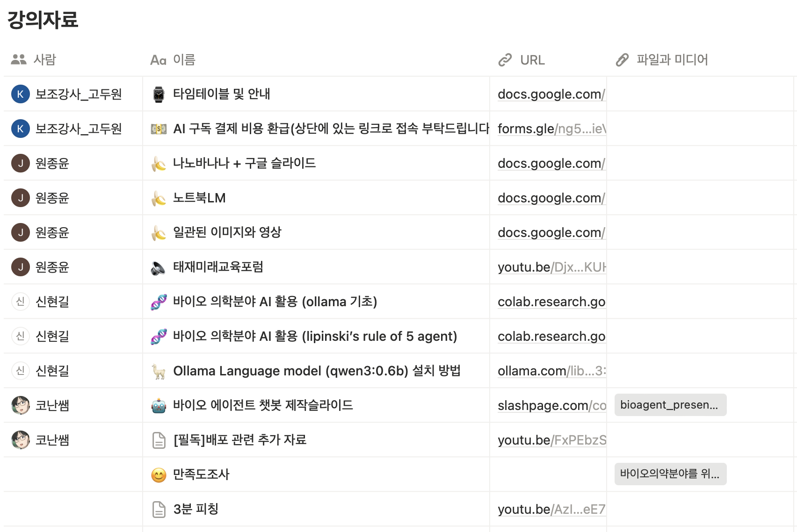Click the page icon for [필독]배포 관련 추가 자료
Screen dimensions: 797x532
pos(159,440)
